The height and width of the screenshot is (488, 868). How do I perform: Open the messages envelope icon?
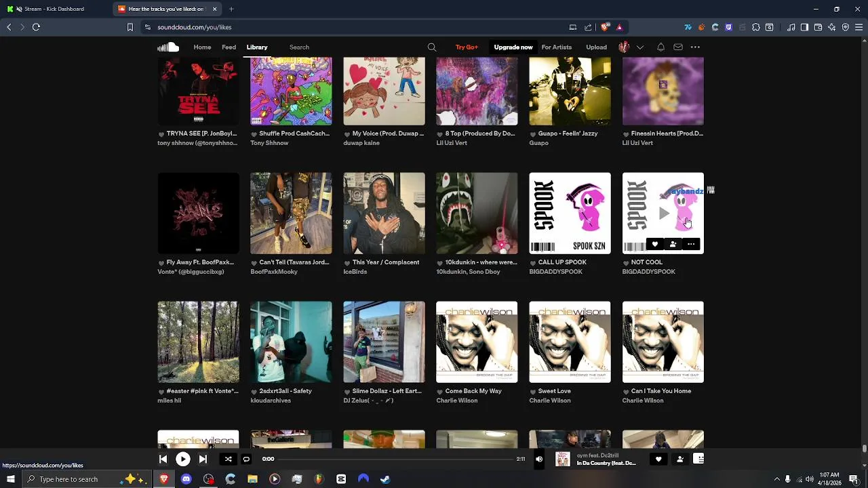[678, 47]
